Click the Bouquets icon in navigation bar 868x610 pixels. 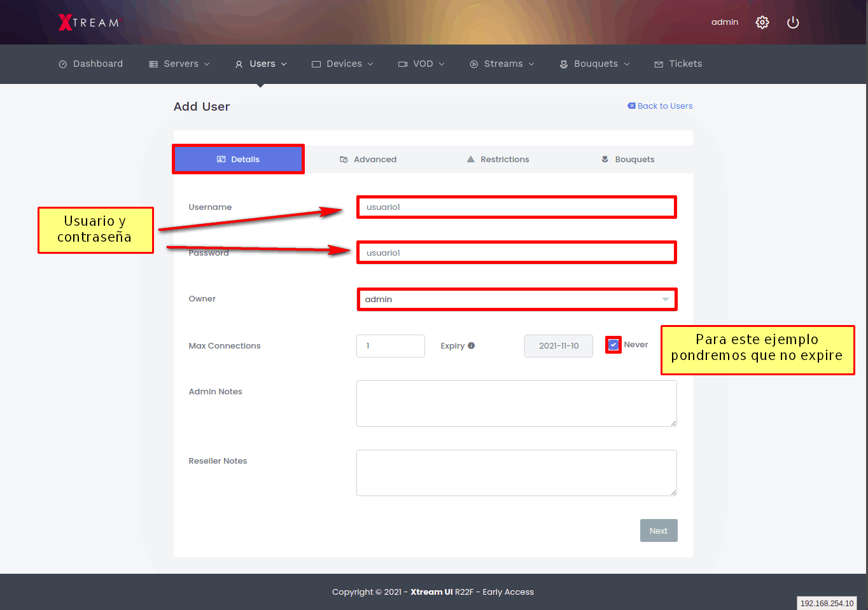click(564, 64)
